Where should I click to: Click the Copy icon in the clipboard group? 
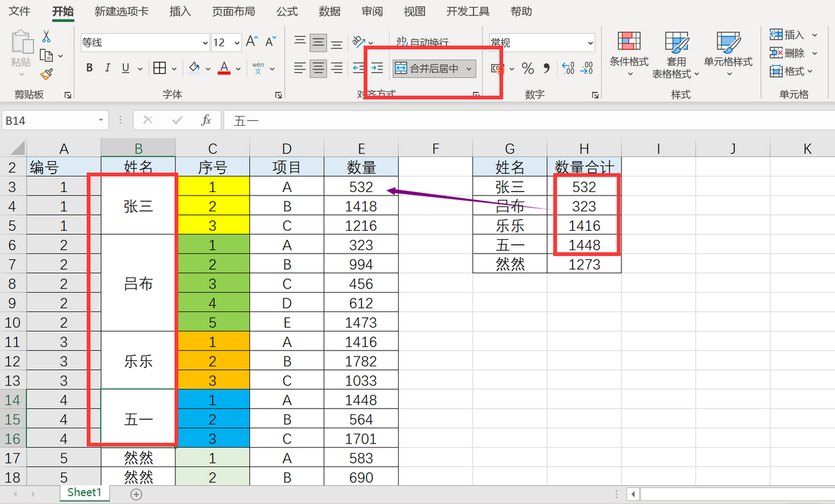pyautogui.click(x=47, y=56)
